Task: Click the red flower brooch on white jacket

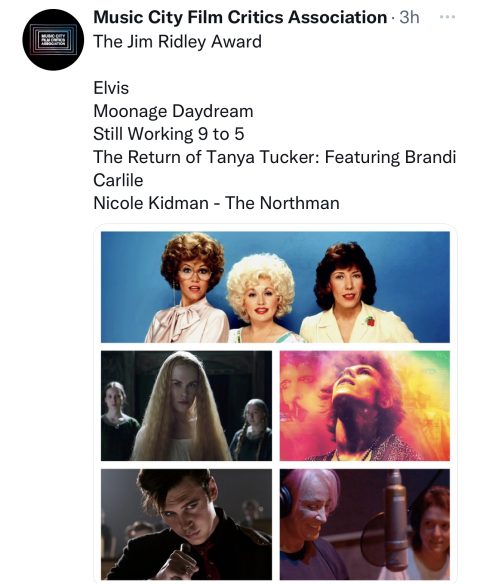Action: (370, 321)
